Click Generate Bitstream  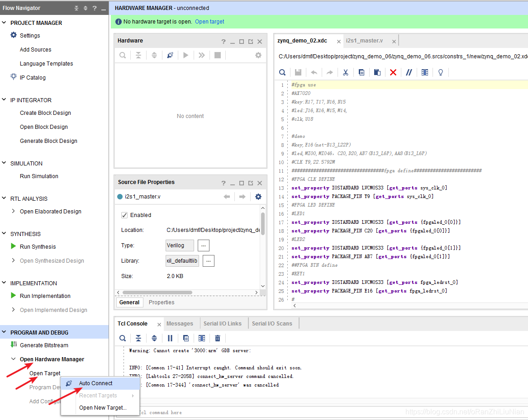point(44,345)
